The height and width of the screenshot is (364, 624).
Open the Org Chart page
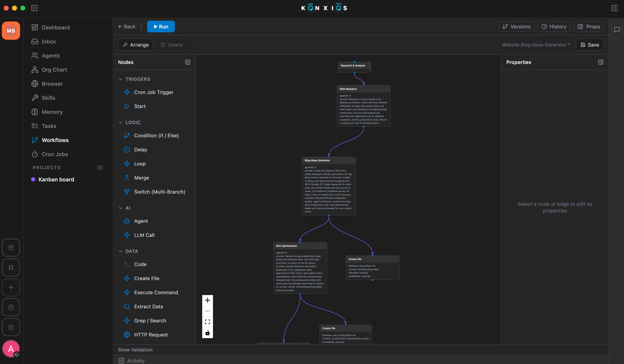49,70
